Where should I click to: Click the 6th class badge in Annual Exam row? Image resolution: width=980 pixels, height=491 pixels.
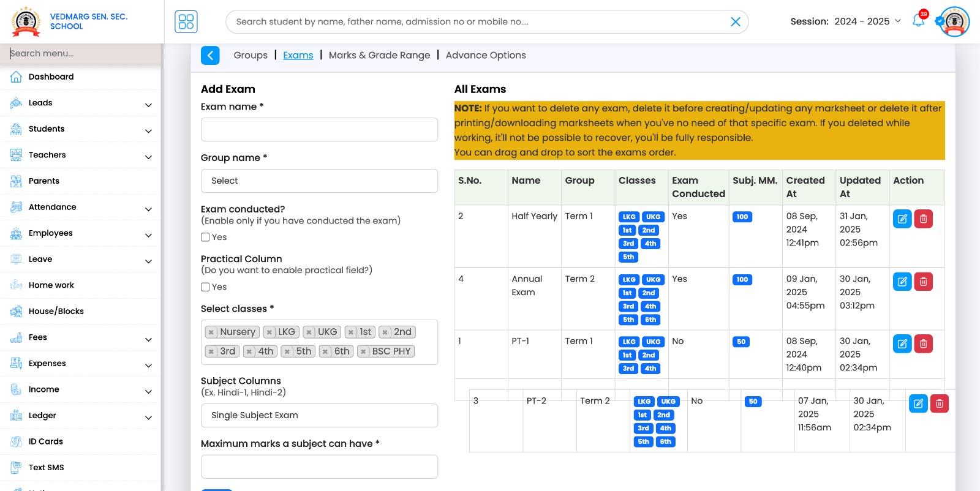coord(650,320)
